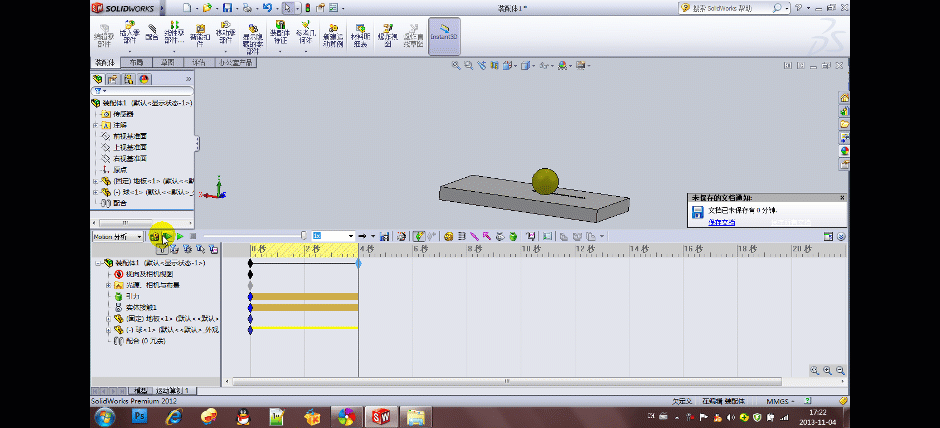This screenshot has height=428, width=940.
Task: Expand the 注解 node in the feature tree
Action: tap(95, 125)
